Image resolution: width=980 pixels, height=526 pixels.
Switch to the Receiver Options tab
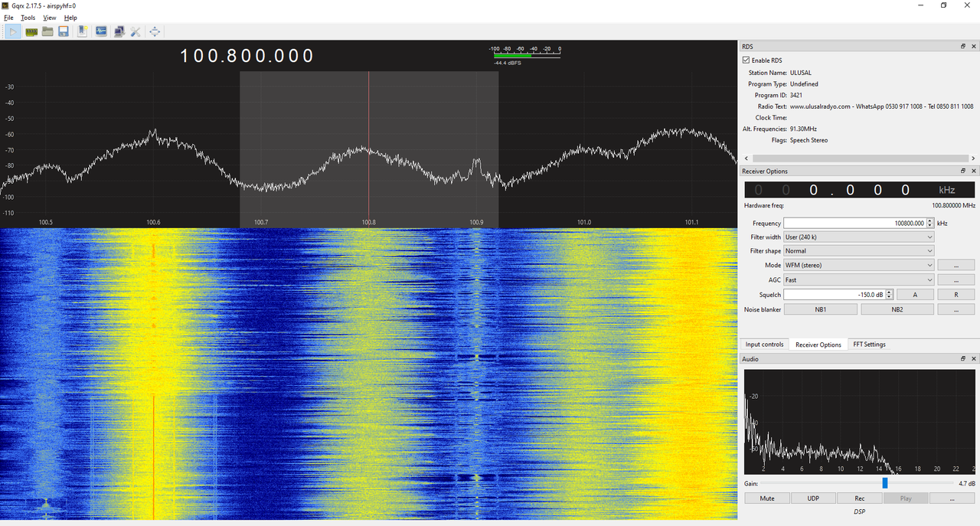click(x=818, y=345)
